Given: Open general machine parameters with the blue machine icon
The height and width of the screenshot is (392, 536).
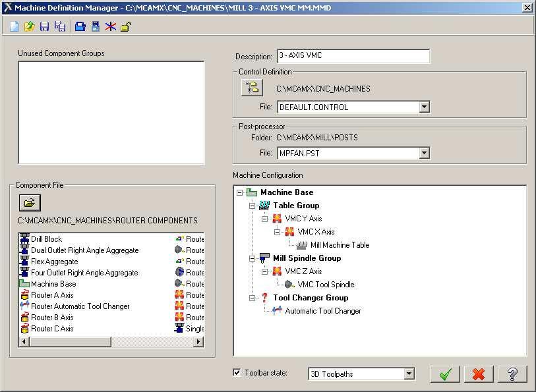Looking at the screenshot, I should 80,26.
